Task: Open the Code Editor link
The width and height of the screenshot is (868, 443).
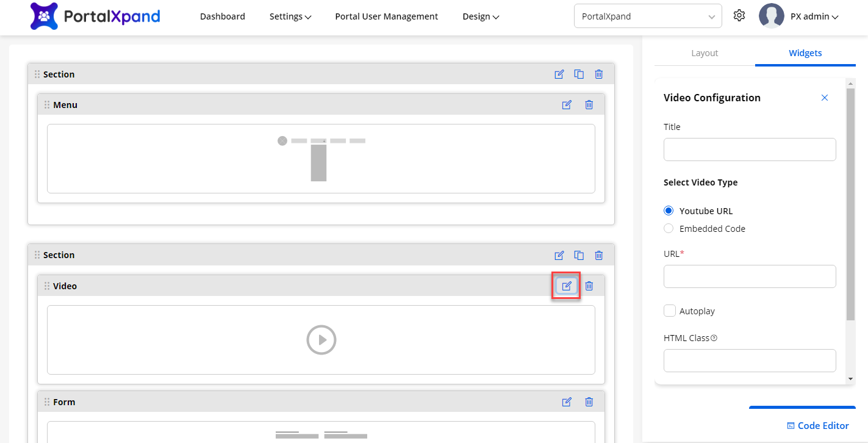Action: click(x=817, y=426)
